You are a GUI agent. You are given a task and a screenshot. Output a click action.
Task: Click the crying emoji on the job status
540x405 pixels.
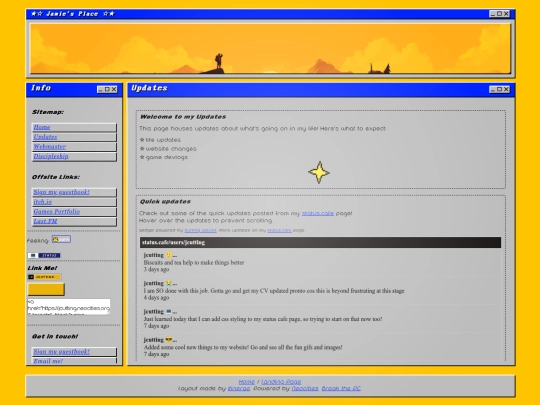click(x=168, y=283)
